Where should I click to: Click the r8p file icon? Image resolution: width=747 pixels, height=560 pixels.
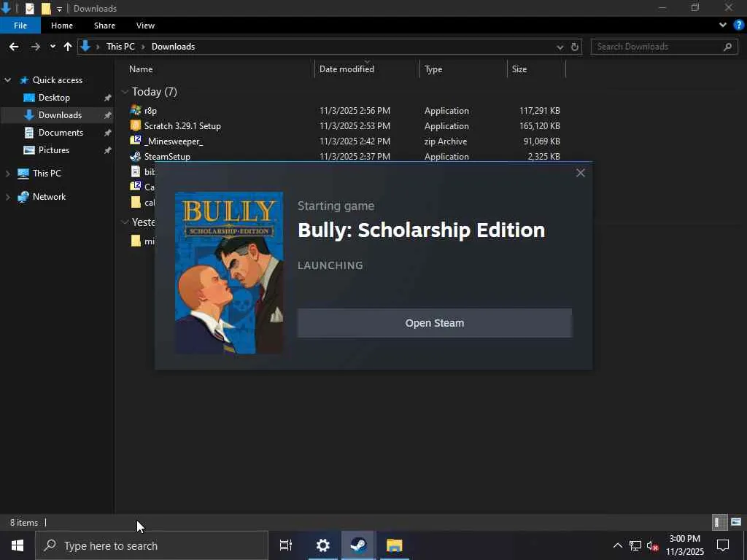pyautogui.click(x=136, y=111)
